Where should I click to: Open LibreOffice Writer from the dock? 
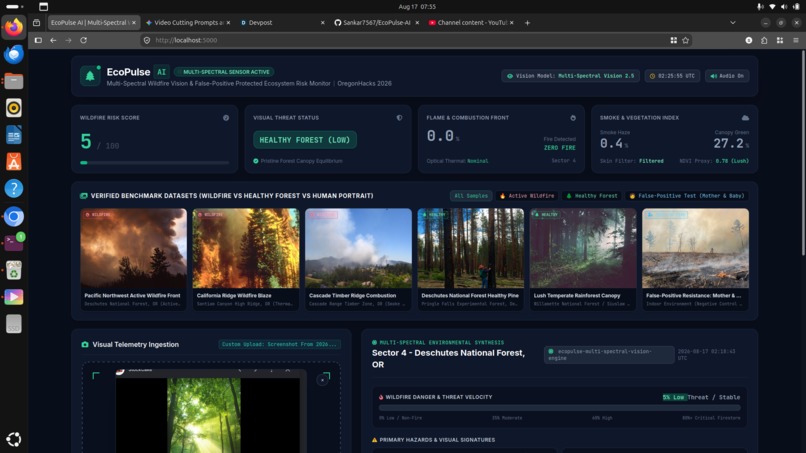pyautogui.click(x=14, y=135)
